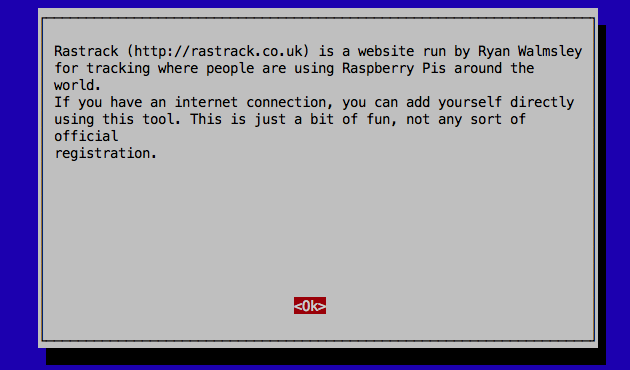The height and width of the screenshot is (370, 630).
Task: Click the http://rastrack.co.uk URL text
Action: [218, 51]
